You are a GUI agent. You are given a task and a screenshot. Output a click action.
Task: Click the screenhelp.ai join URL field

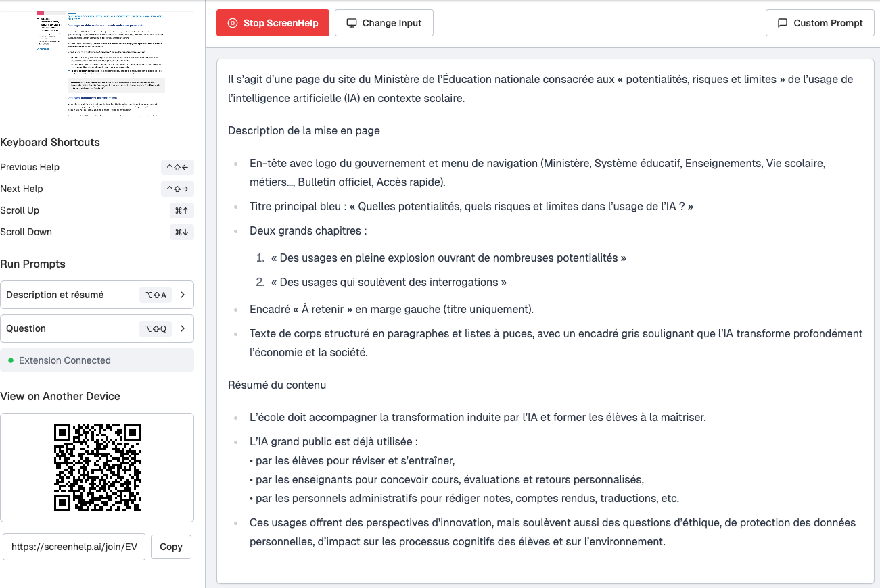74,547
